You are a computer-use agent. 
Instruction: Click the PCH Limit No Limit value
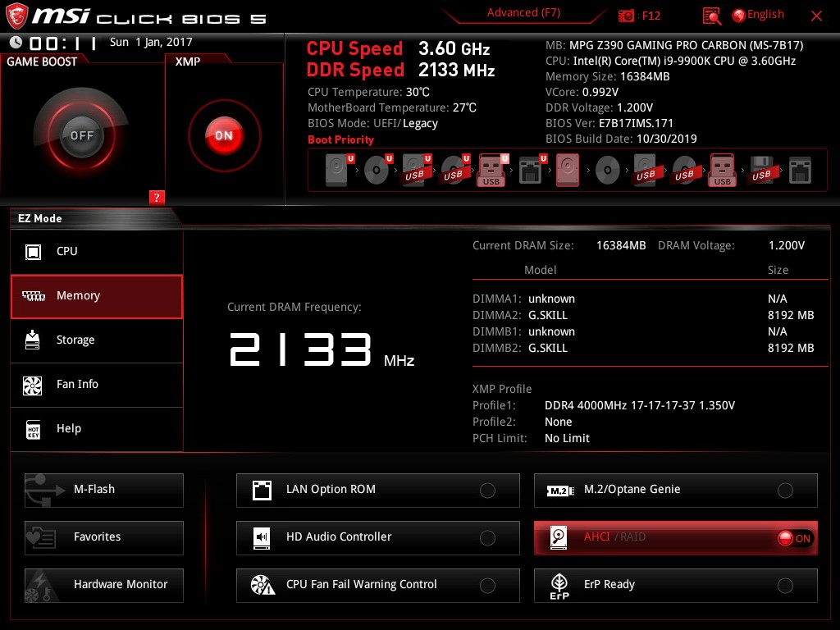[x=567, y=438]
